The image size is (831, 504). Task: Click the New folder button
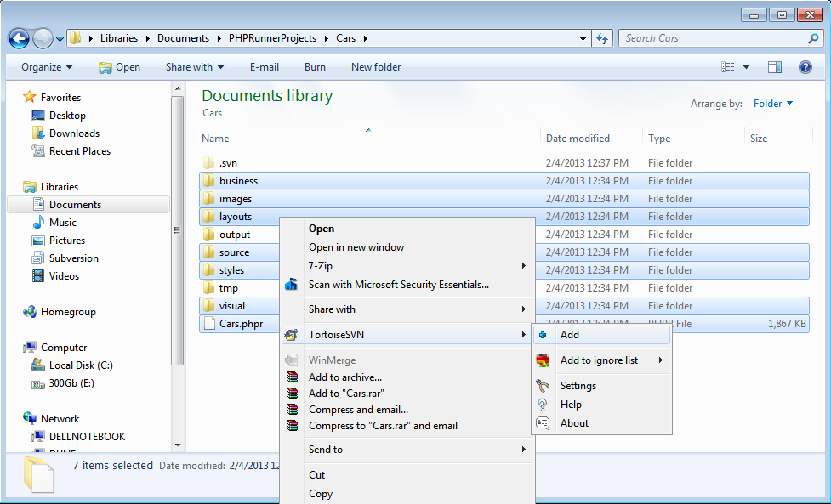376,67
